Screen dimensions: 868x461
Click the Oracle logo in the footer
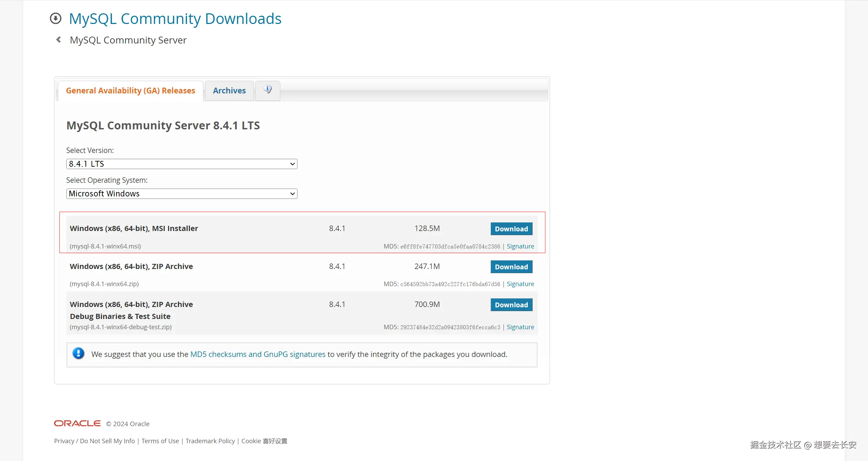click(x=77, y=423)
